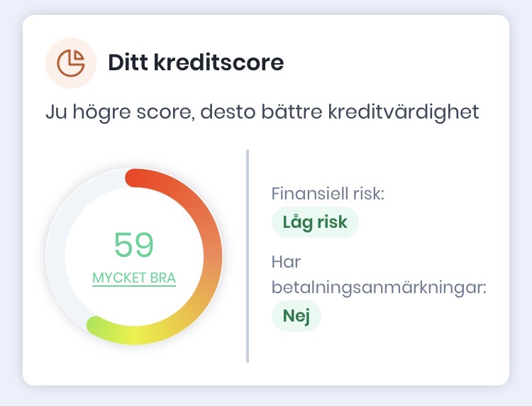The width and height of the screenshot is (532, 406).
Task: Click the word Ditt in the heading
Action: tap(126, 63)
